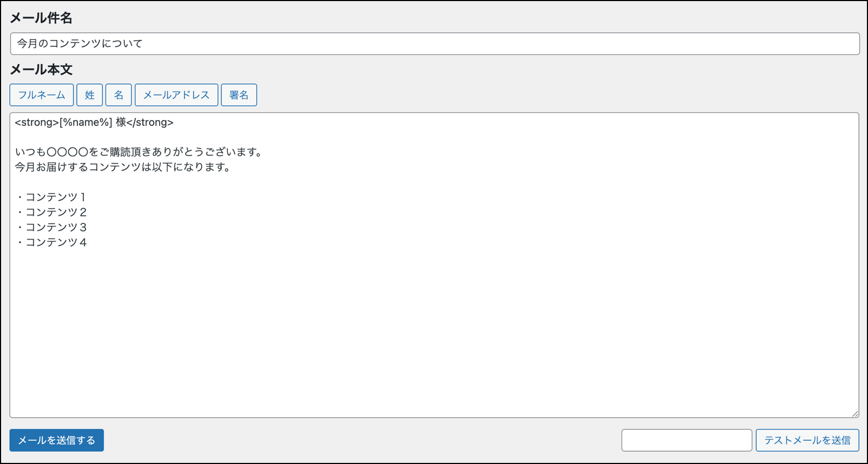Click the メールを送信する button
Image resolution: width=868 pixels, height=464 pixels.
click(56, 440)
